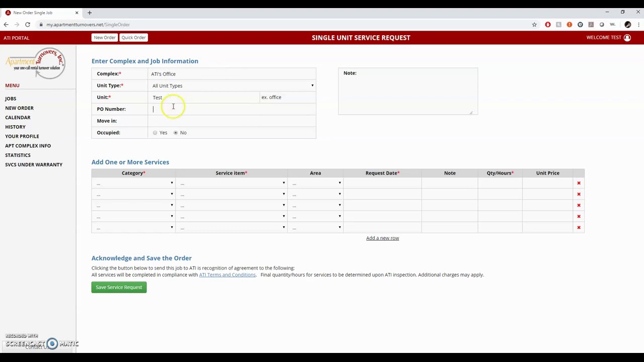
Task: Open the Chrome profile avatar
Action: click(627, 25)
